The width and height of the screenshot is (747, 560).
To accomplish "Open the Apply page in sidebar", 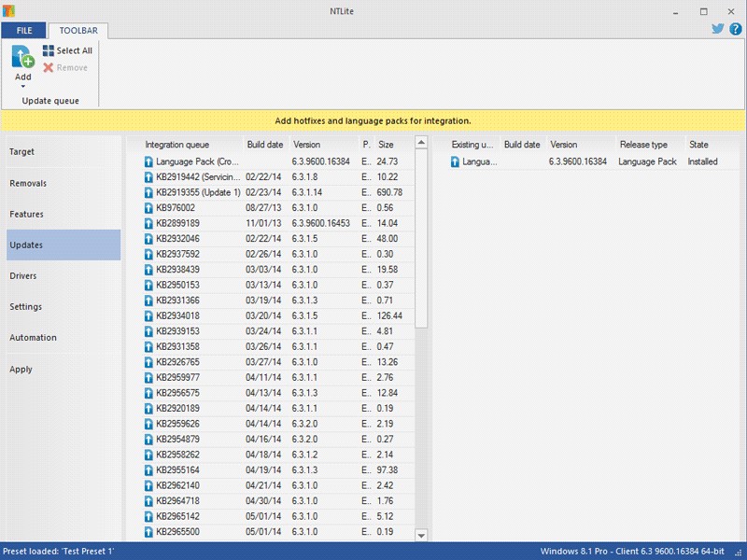I will [21, 369].
